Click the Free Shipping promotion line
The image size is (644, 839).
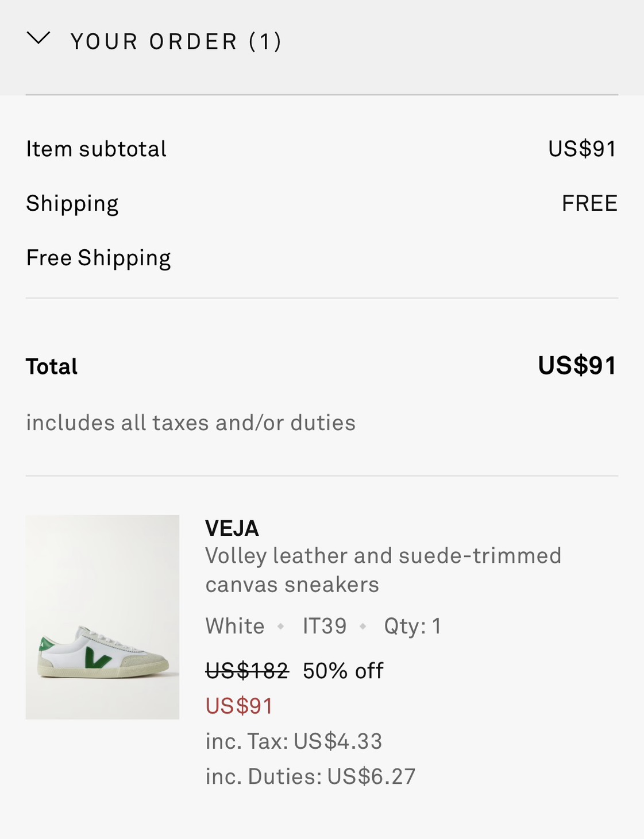point(98,258)
